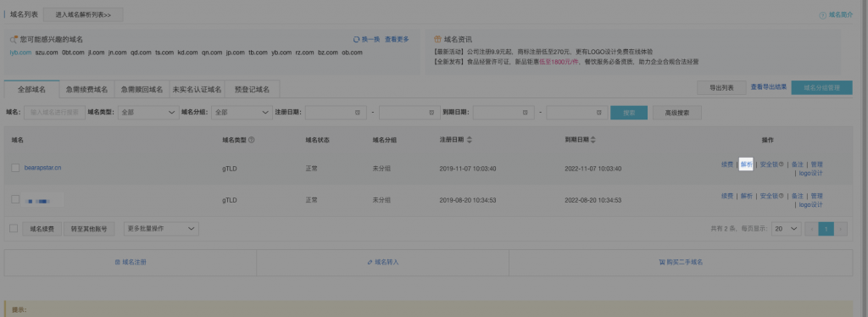Open the page-size dropdown showing 20

click(x=786, y=229)
